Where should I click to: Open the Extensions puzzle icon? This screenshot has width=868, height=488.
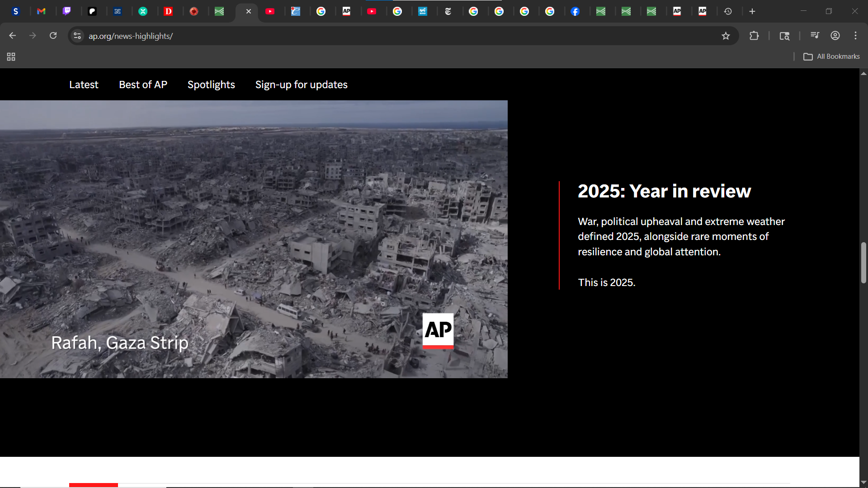click(754, 36)
